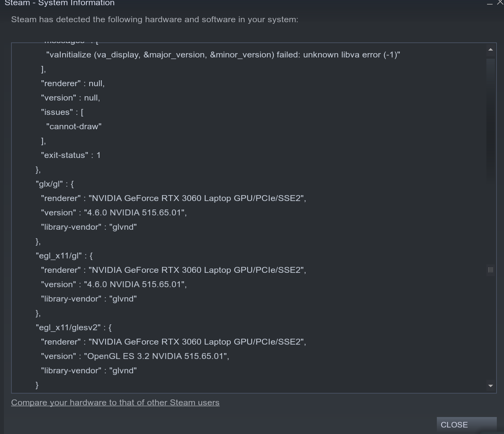The width and height of the screenshot is (504, 434).
Task: Click the grip handle icon on the right edge
Action: [491, 270]
